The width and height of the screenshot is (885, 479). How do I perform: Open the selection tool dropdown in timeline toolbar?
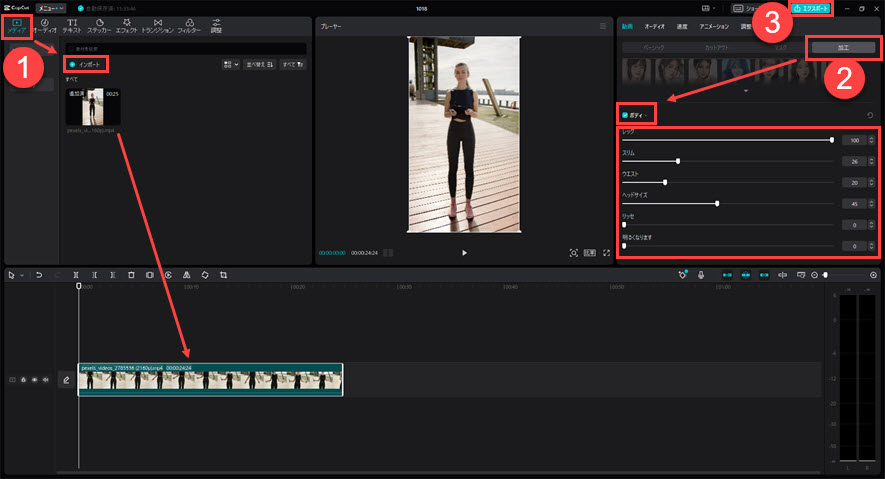[x=22, y=275]
